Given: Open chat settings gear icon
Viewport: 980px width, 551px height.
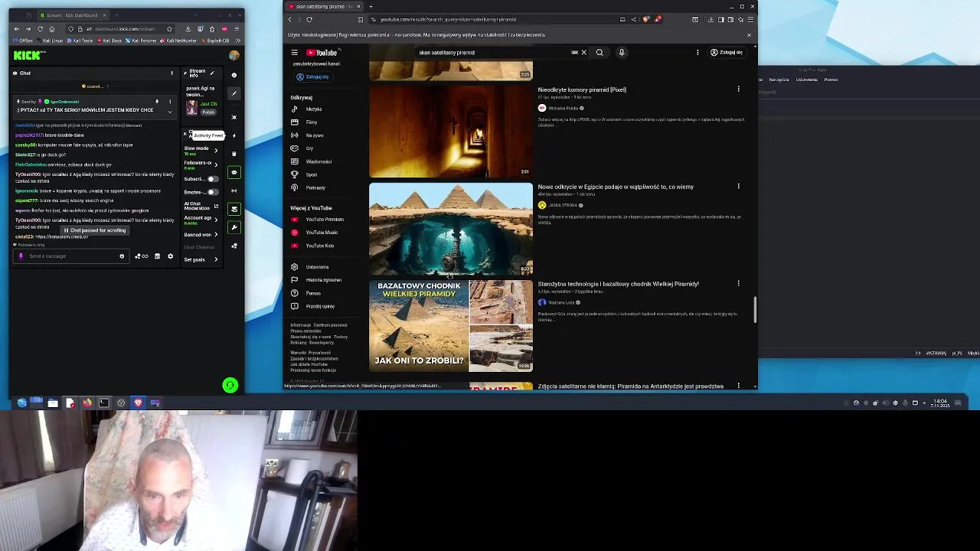Looking at the screenshot, I should pos(170,256).
